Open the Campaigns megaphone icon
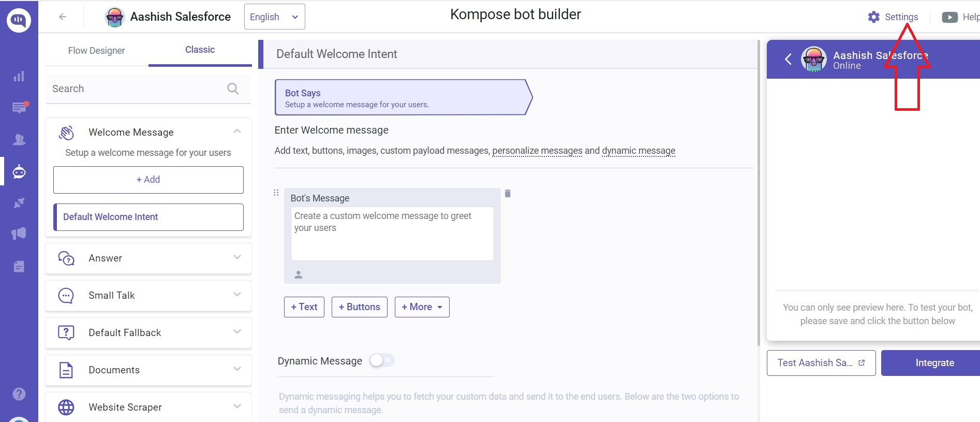Viewport: 980px width, 422px height. point(19,234)
